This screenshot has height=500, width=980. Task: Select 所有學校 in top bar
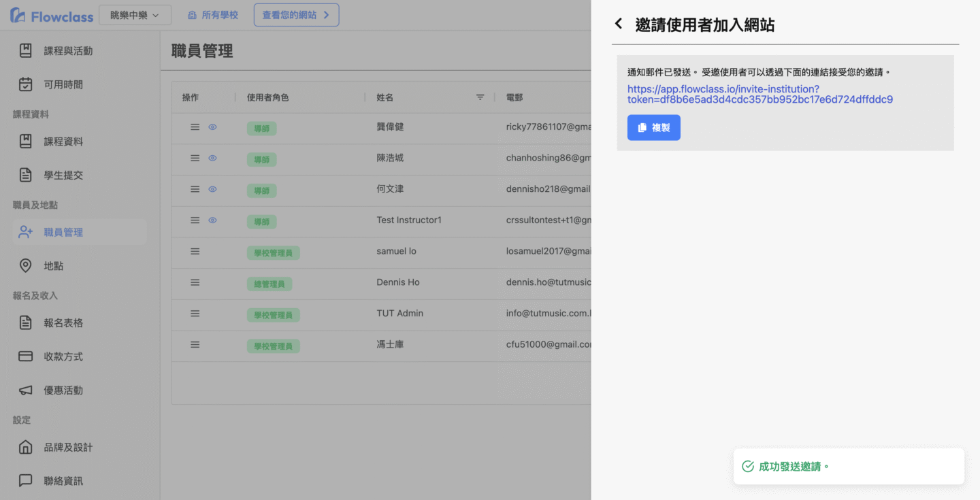click(212, 15)
